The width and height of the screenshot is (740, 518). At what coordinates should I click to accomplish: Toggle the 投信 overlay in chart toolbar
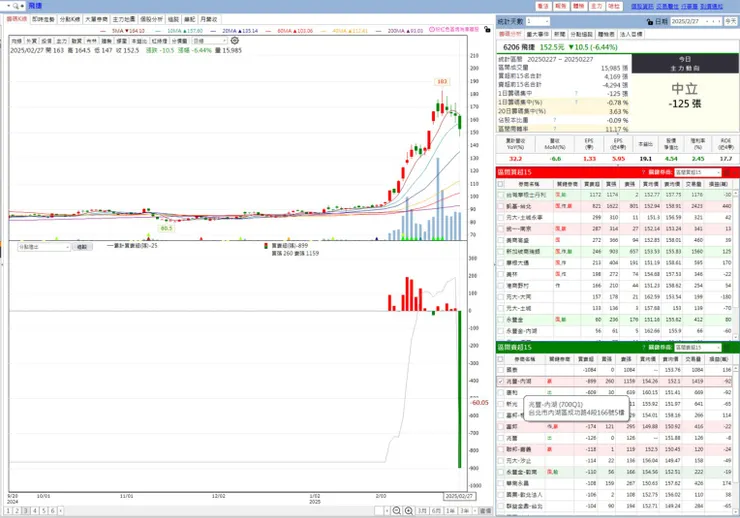(x=46, y=41)
